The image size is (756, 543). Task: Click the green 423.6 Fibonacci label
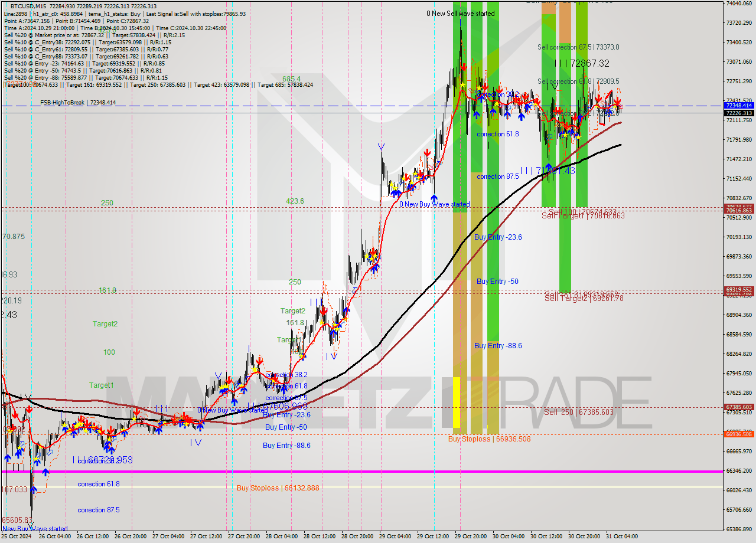tap(295, 201)
